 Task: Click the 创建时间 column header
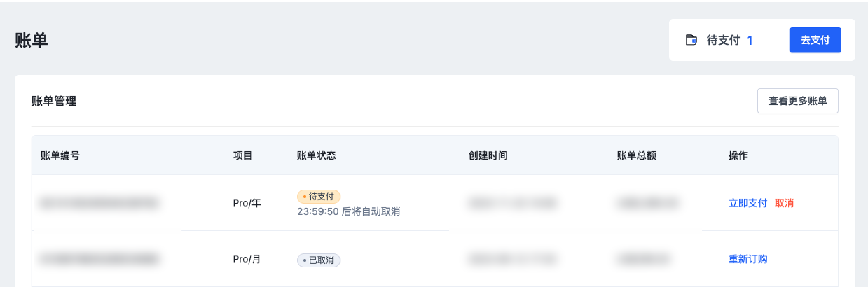488,155
